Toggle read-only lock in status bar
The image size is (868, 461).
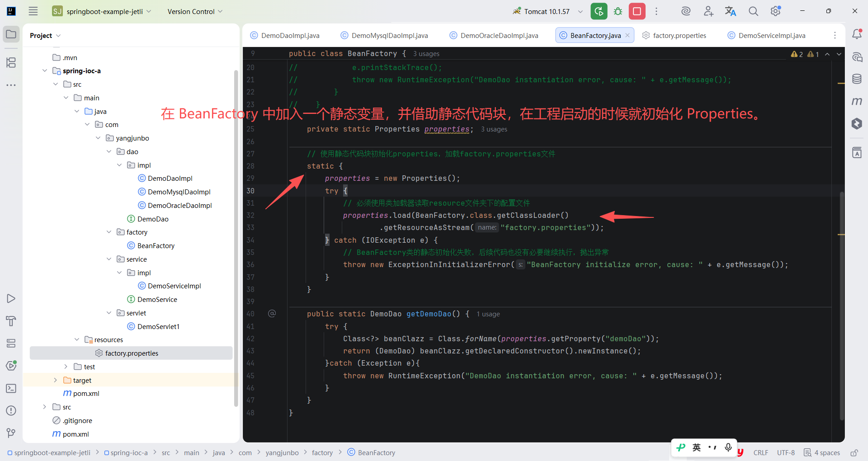pyautogui.click(x=854, y=452)
